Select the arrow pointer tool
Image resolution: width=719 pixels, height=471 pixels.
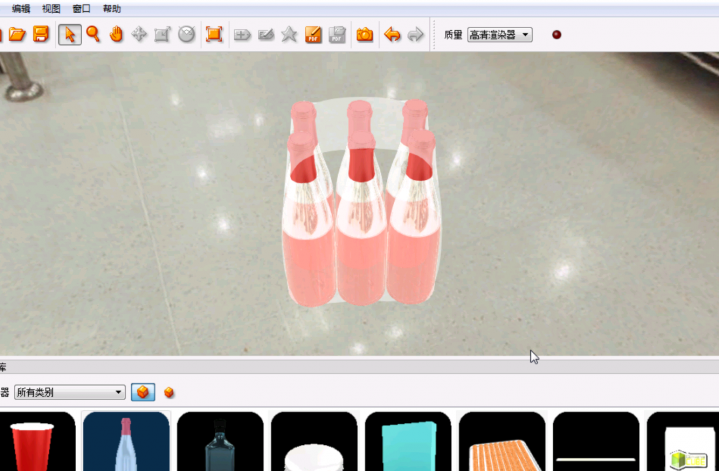pyautogui.click(x=69, y=35)
